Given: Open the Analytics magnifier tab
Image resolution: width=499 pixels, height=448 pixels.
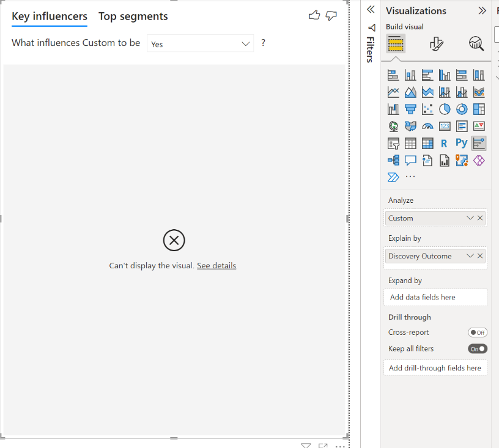Looking at the screenshot, I should [x=476, y=43].
